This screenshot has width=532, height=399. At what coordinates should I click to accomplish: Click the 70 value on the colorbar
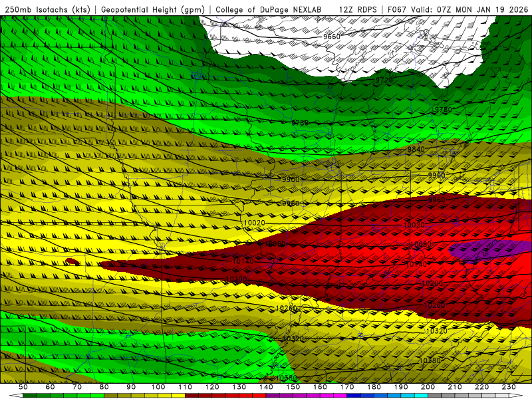[77, 387]
